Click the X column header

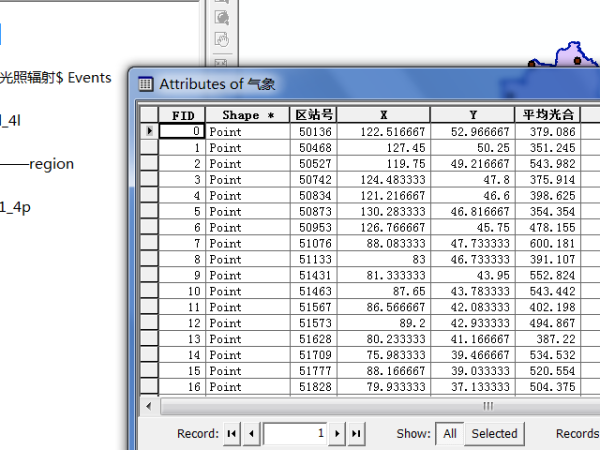pos(384,115)
